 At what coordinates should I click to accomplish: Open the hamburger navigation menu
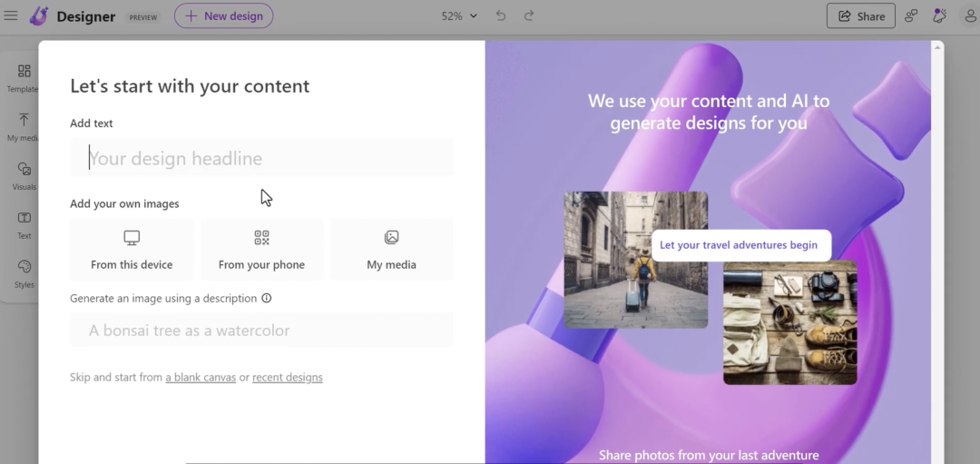[x=11, y=15]
